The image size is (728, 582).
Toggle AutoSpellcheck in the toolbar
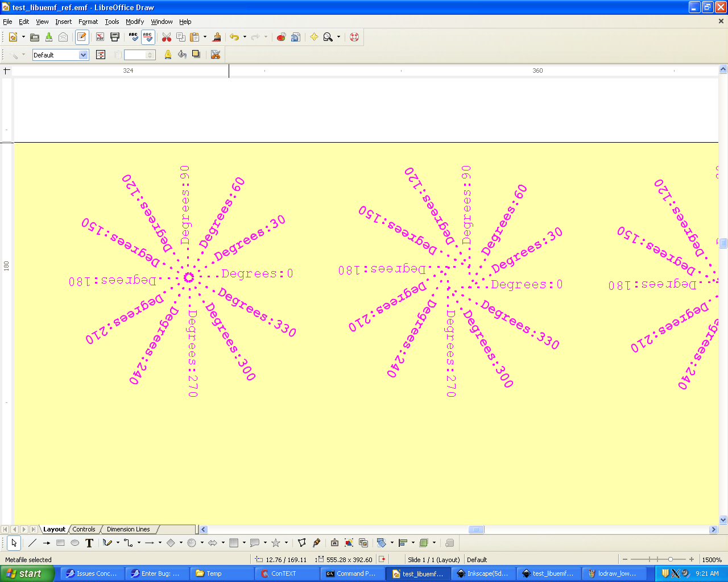tap(148, 37)
